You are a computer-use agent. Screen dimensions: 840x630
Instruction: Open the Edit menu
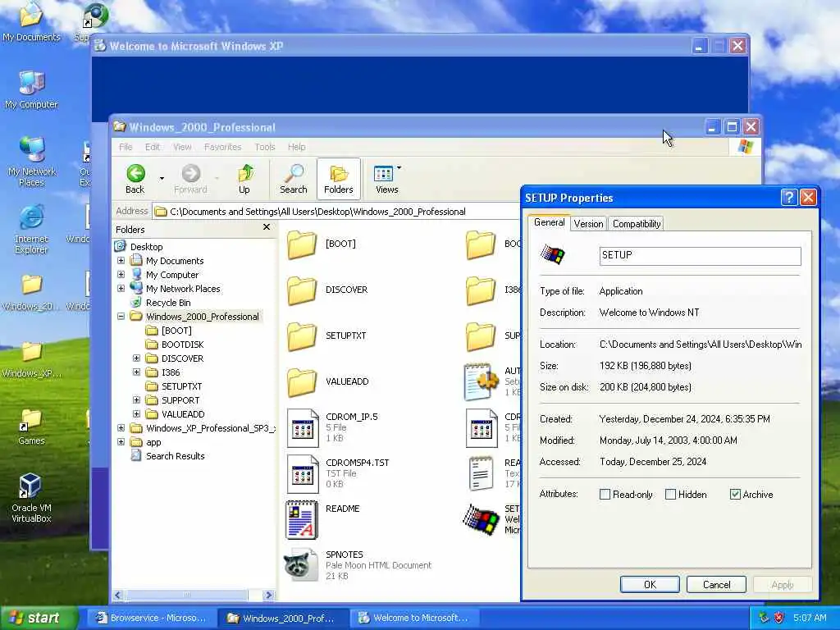(153, 147)
